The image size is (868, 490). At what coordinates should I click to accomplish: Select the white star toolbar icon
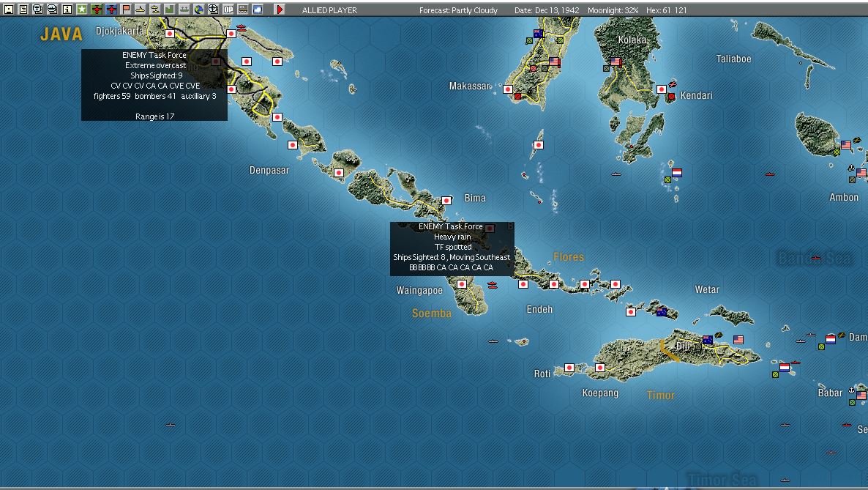click(82, 10)
